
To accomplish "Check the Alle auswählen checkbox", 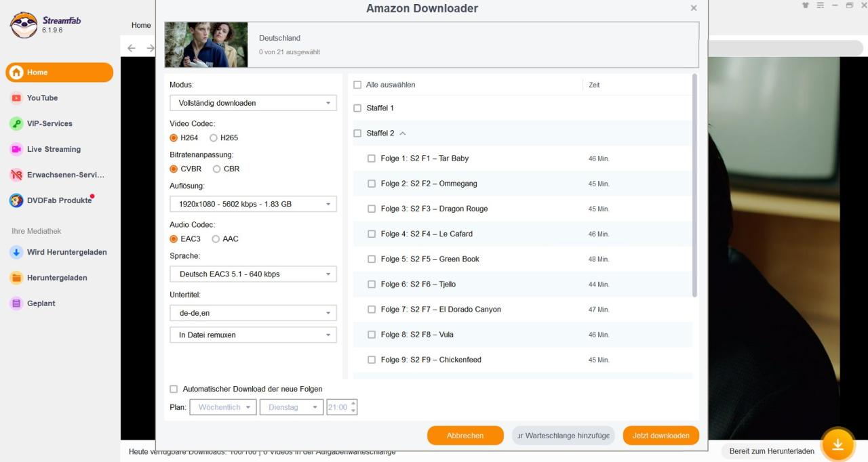I will (x=357, y=85).
